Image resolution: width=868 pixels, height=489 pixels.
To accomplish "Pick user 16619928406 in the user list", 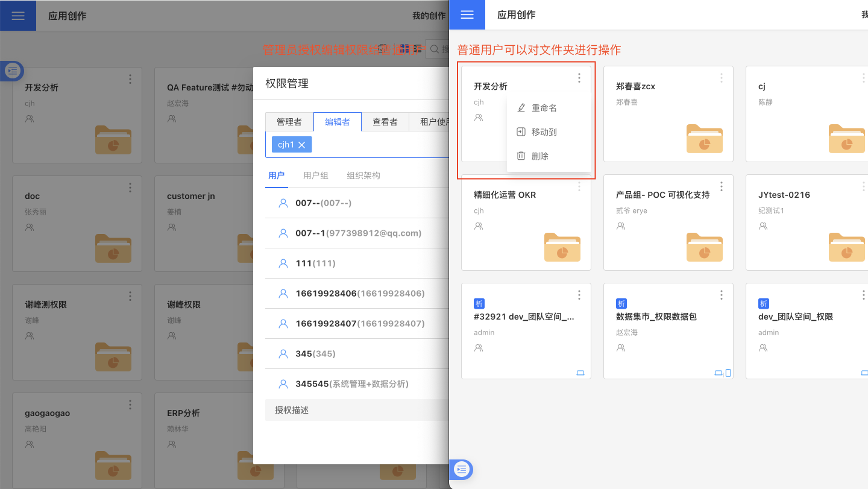I will click(359, 294).
